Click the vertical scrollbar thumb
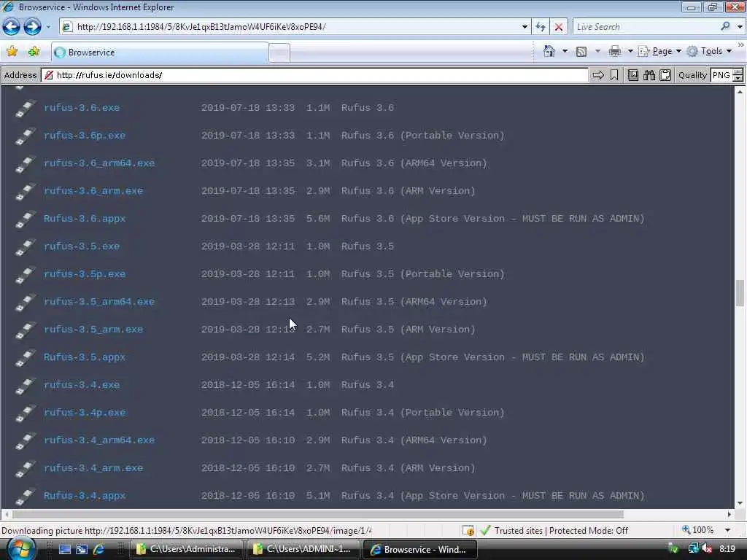The image size is (747, 560). (x=740, y=293)
